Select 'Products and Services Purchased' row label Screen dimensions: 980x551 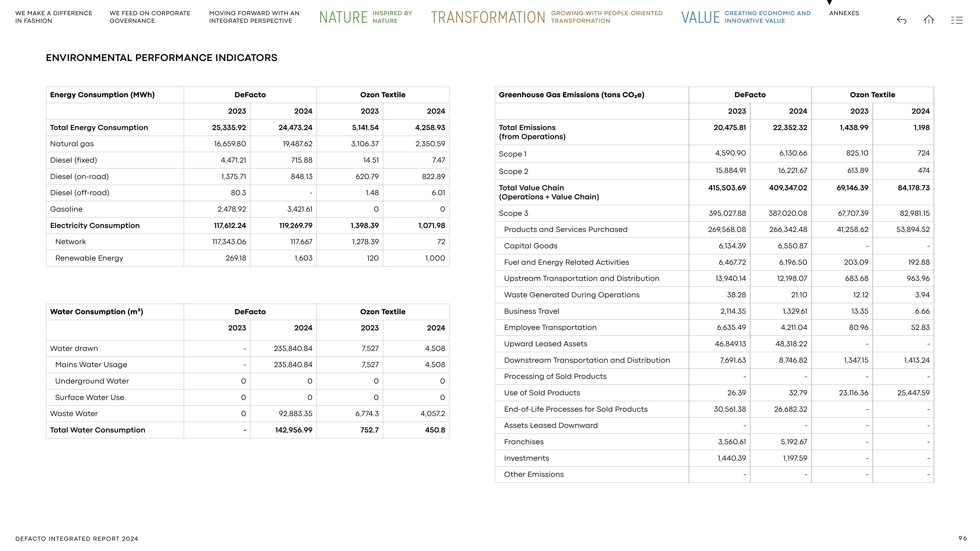point(566,230)
